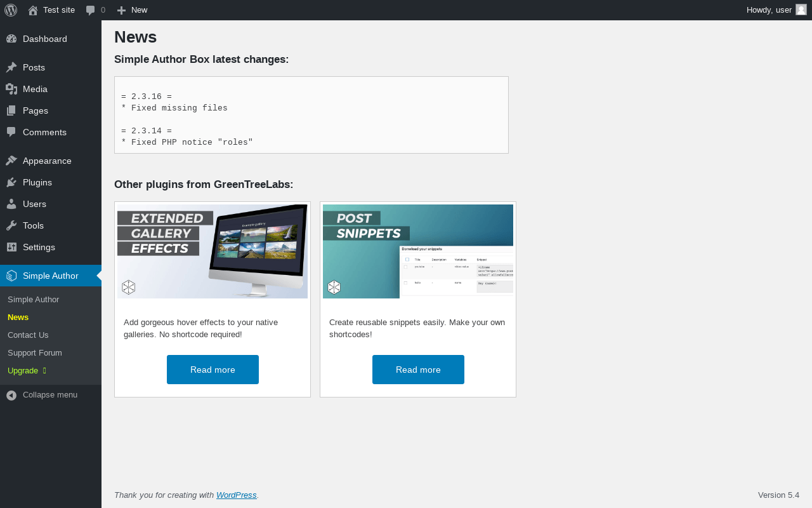Click the icon next to Upgrade
Screen dimensions: 812x508
pos(44,370)
